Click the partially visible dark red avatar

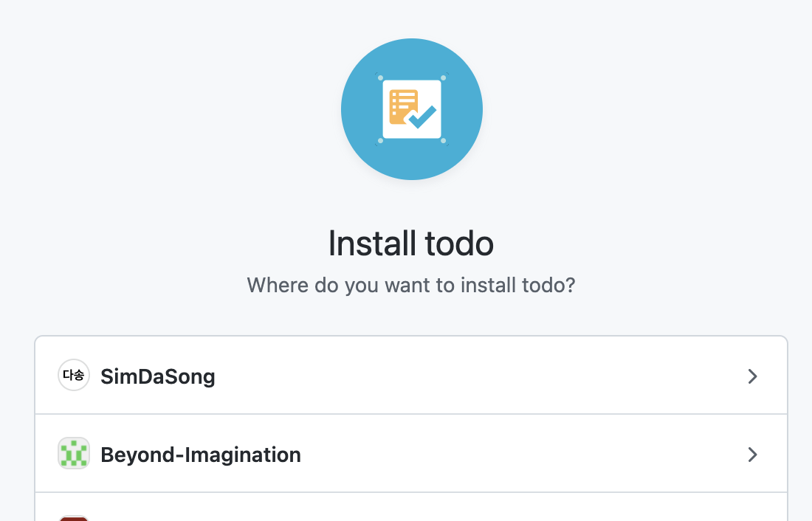click(74, 518)
